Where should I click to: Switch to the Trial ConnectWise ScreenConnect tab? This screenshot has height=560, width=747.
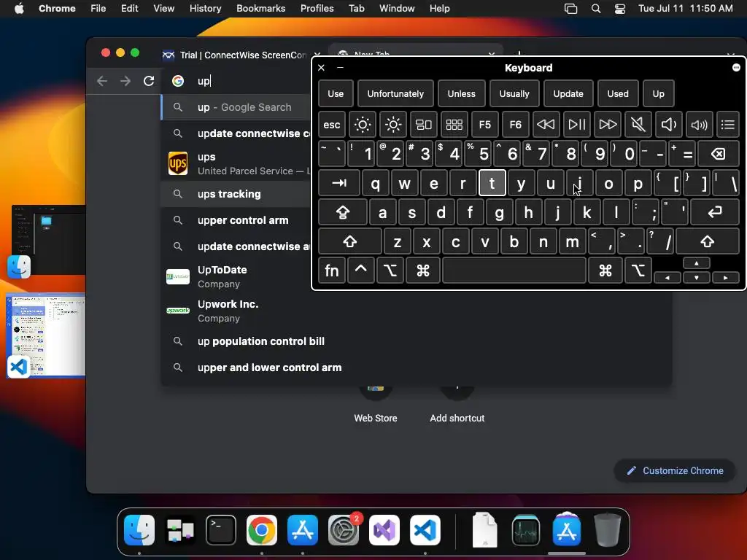241,55
